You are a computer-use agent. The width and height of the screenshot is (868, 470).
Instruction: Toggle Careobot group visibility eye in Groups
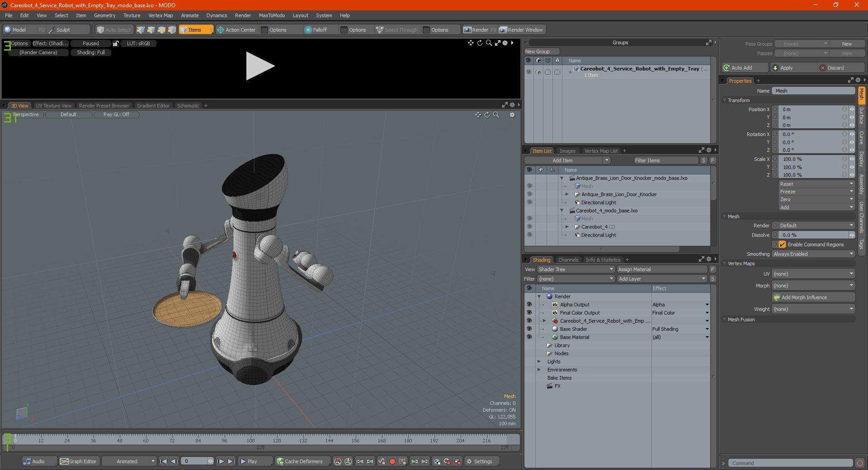(x=528, y=72)
